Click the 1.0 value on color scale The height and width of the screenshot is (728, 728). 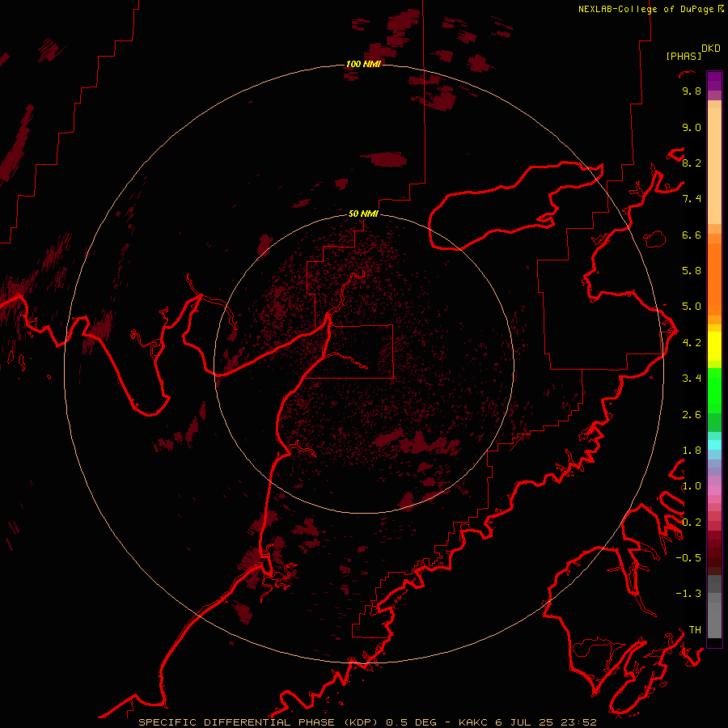click(692, 487)
